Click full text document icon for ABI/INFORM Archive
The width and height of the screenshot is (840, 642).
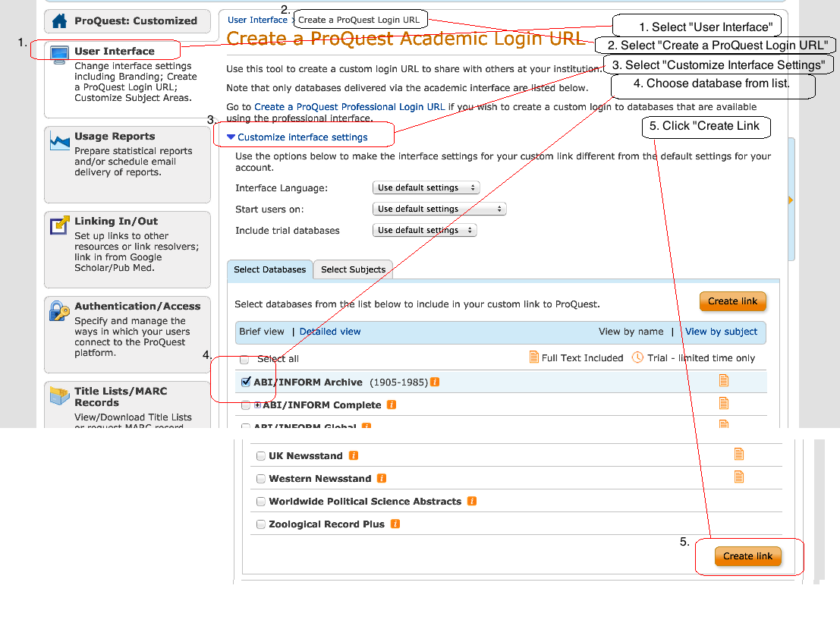[x=724, y=380]
